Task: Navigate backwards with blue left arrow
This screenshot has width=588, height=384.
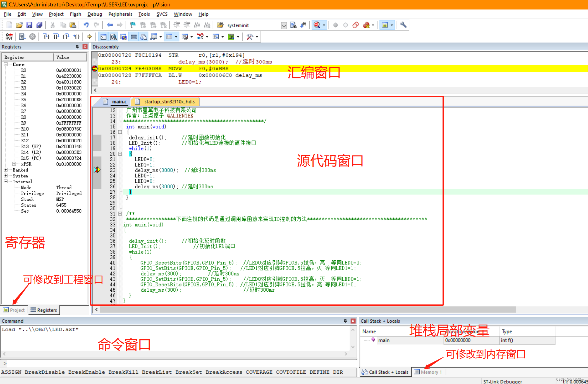Action: click(110, 25)
